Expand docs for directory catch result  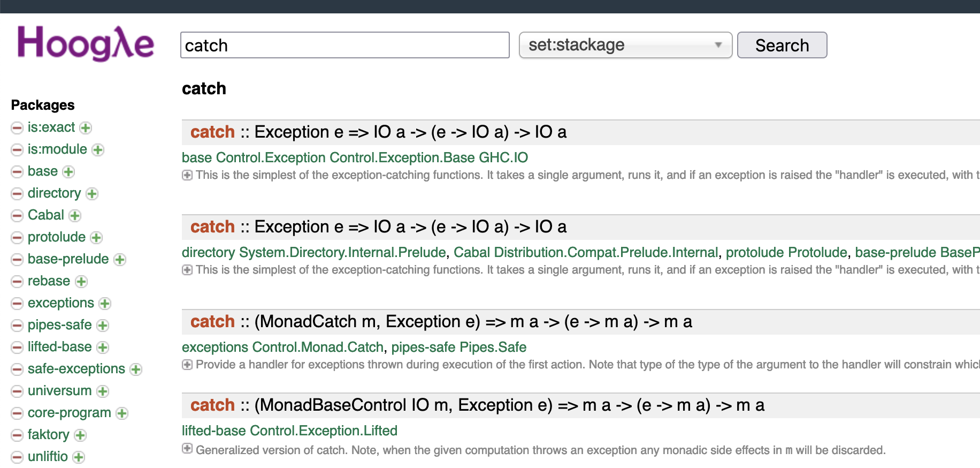click(187, 270)
